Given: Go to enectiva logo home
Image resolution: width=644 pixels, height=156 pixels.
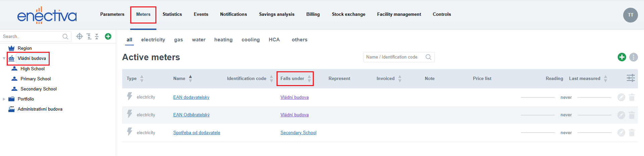Looking at the screenshot, I should click(47, 15).
